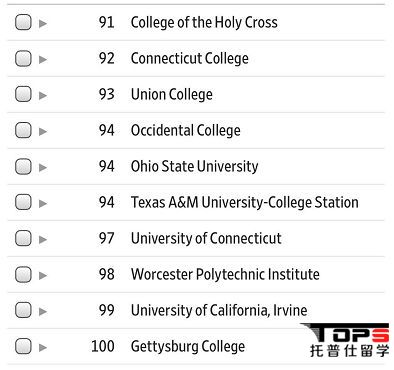394x370 pixels.
Task: Open the Occidental College school link
Action: pos(186,131)
